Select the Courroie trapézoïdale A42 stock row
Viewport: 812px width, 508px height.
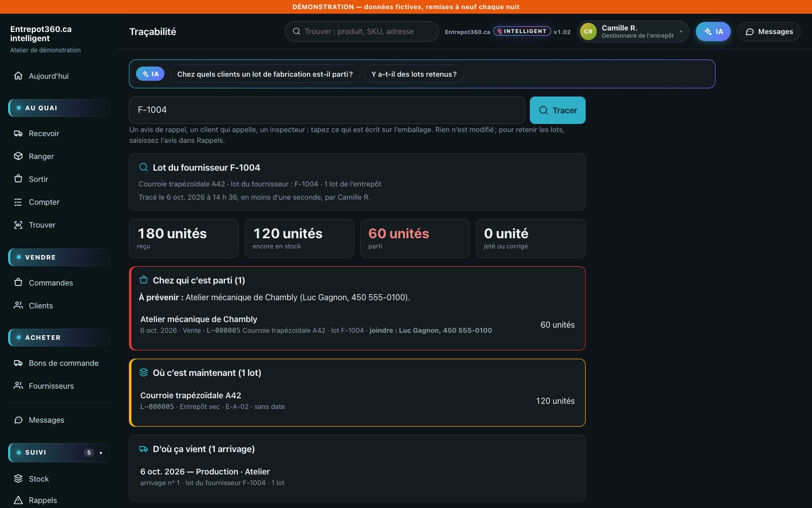coord(357,401)
